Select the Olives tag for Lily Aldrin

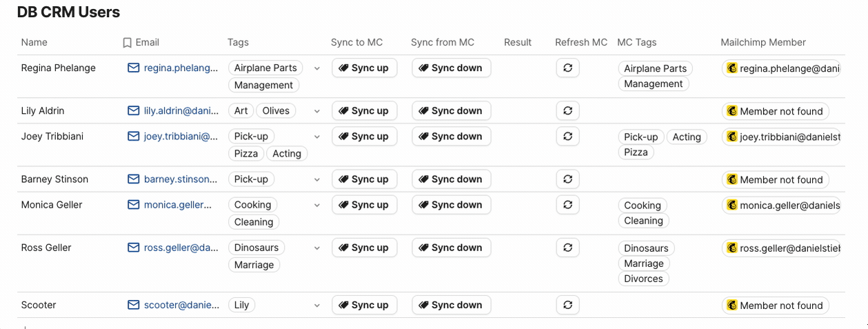coord(276,110)
